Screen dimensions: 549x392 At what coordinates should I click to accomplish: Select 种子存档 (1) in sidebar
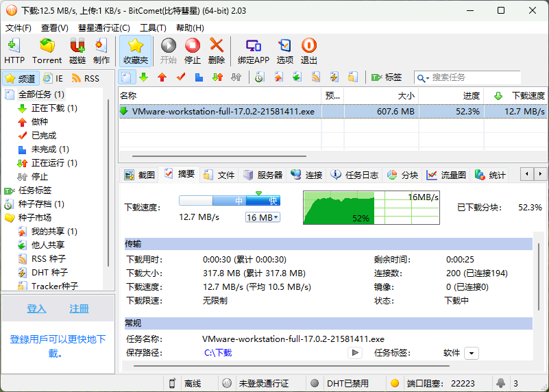click(x=41, y=204)
